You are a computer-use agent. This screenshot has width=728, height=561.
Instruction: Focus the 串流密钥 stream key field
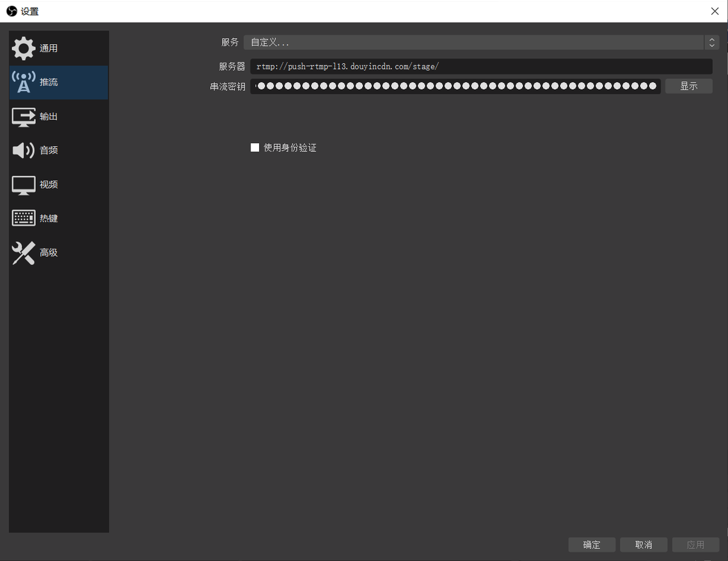click(x=456, y=86)
